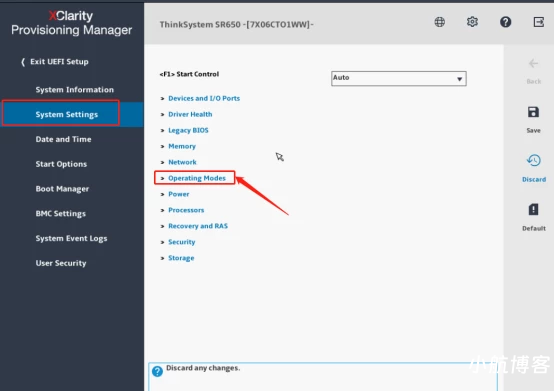Open the F1 Start Control Auto dropdown
The height and width of the screenshot is (391, 554).
[399, 78]
